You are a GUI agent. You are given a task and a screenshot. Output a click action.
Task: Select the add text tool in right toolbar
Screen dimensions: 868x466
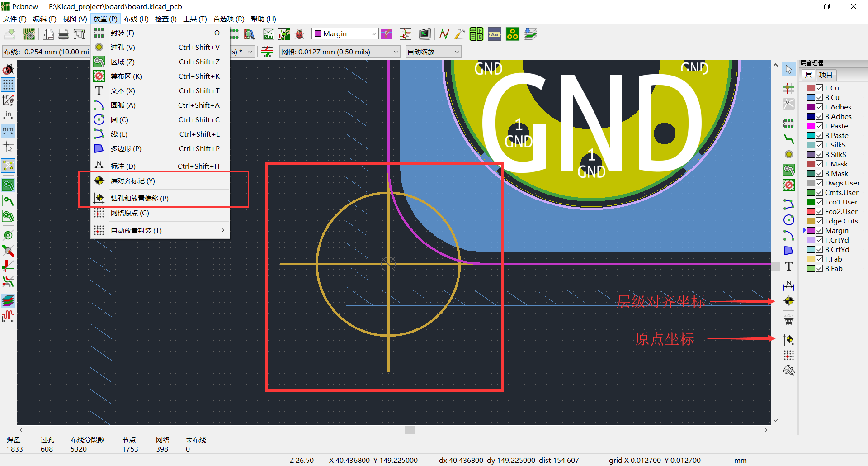point(788,266)
